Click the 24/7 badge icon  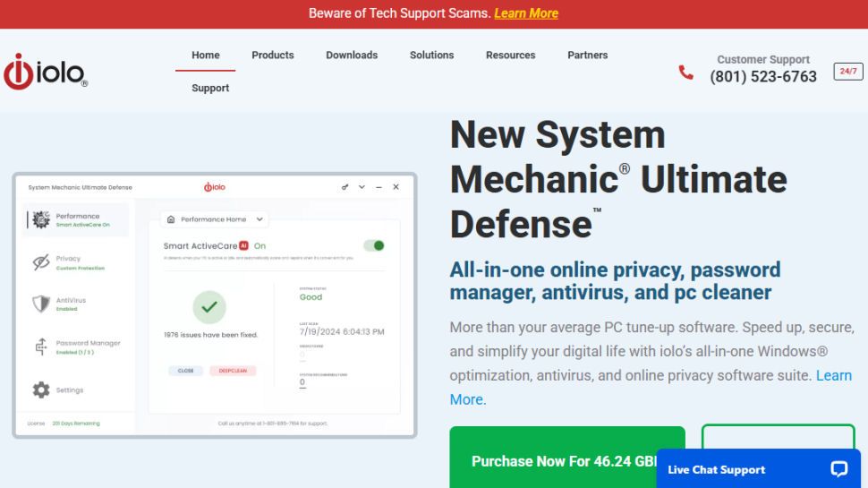[848, 72]
